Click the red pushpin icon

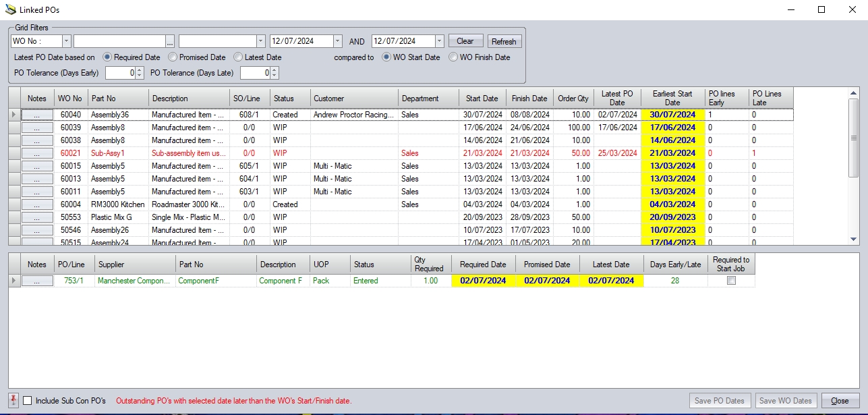[13, 400]
